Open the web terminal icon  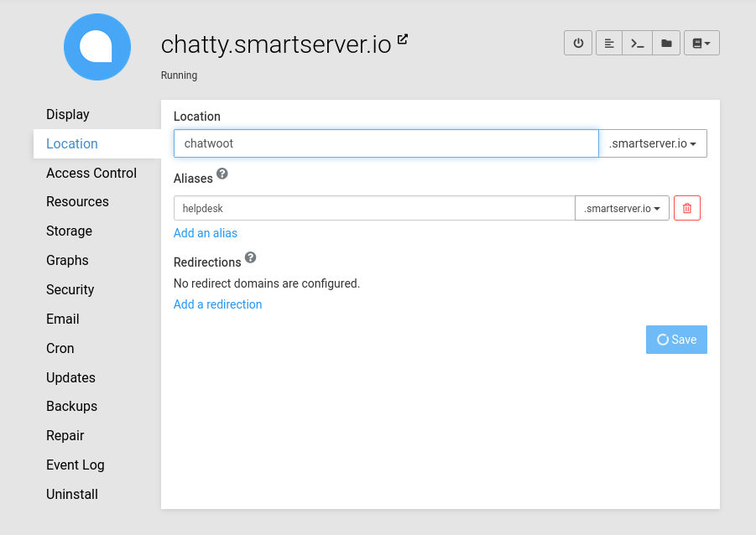tap(638, 43)
